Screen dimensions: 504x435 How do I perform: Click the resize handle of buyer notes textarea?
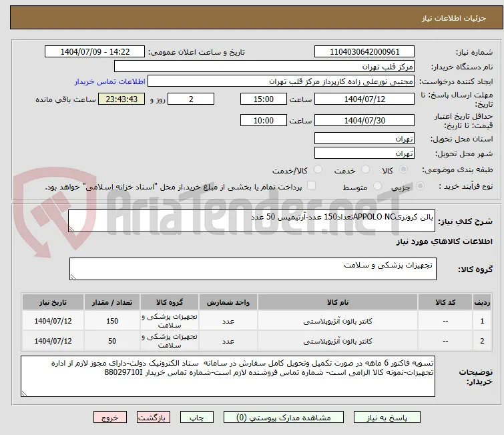[24, 393]
